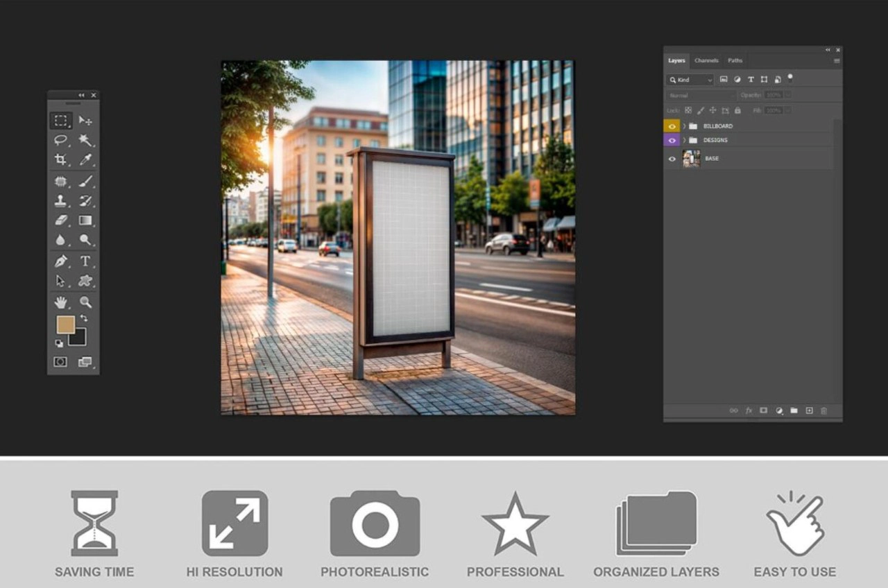Viewport: 888px width, 588px height.
Task: Open the Layers panel flyout menu
Action: [837, 61]
